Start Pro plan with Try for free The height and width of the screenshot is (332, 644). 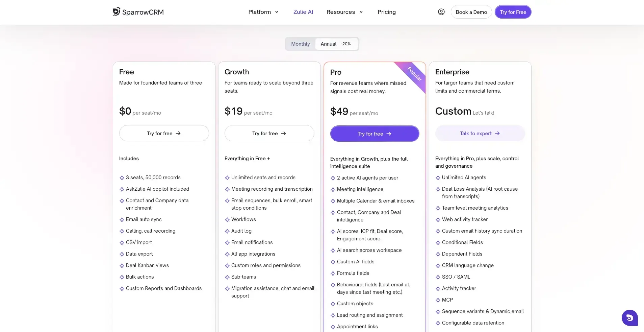pyautogui.click(x=375, y=134)
